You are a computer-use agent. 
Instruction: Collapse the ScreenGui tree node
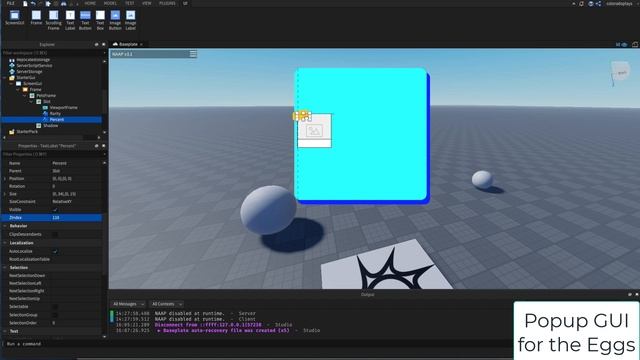click(x=11, y=84)
